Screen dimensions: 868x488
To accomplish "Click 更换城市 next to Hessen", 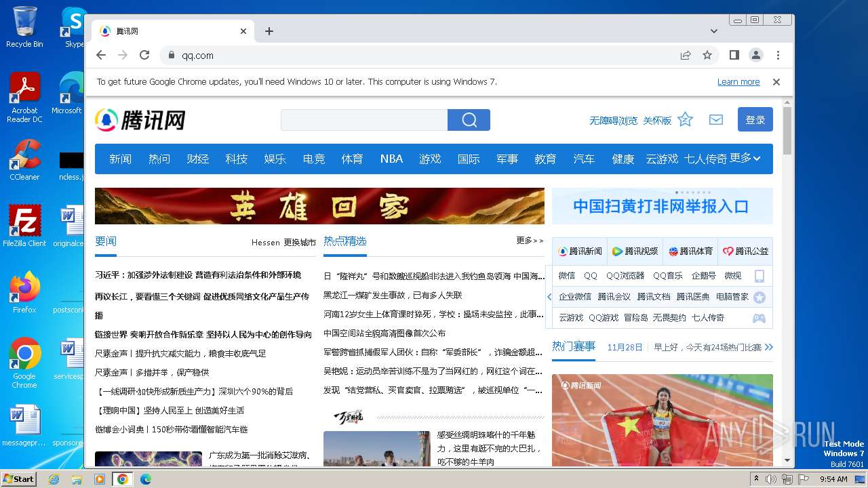I will point(300,242).
